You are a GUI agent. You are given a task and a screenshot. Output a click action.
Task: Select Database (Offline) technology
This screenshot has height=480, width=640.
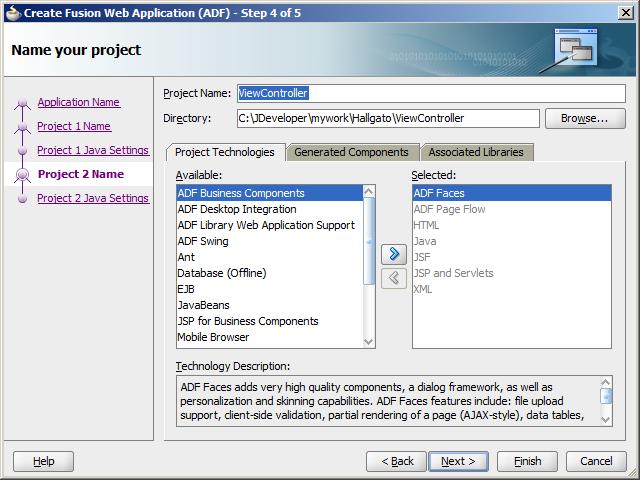pos(269,273)
